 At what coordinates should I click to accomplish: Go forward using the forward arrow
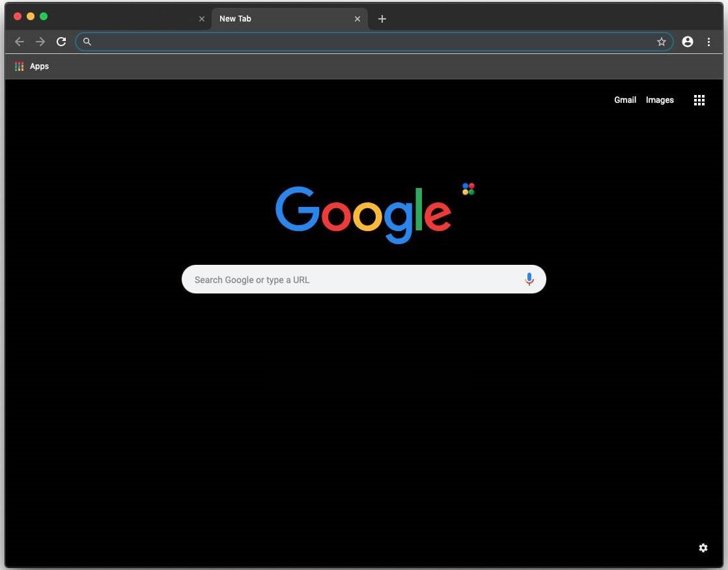pyautogui.click(x=40, y=42)
